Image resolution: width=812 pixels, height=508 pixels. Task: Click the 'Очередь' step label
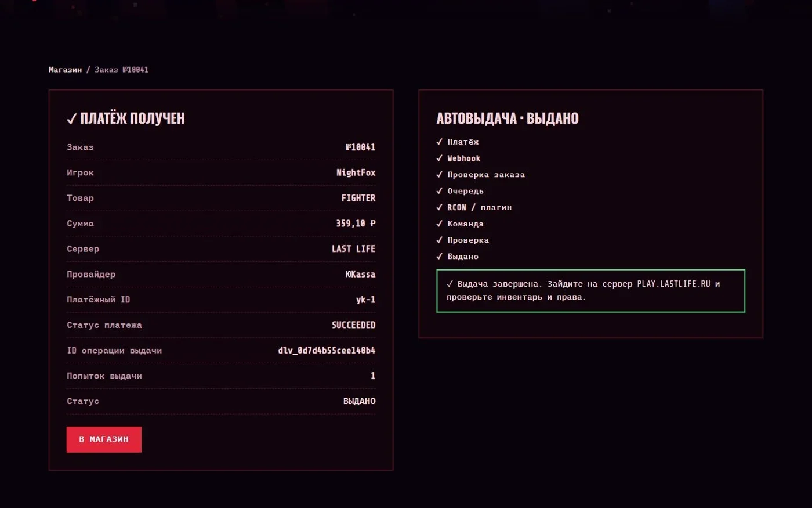click(465, 191)
